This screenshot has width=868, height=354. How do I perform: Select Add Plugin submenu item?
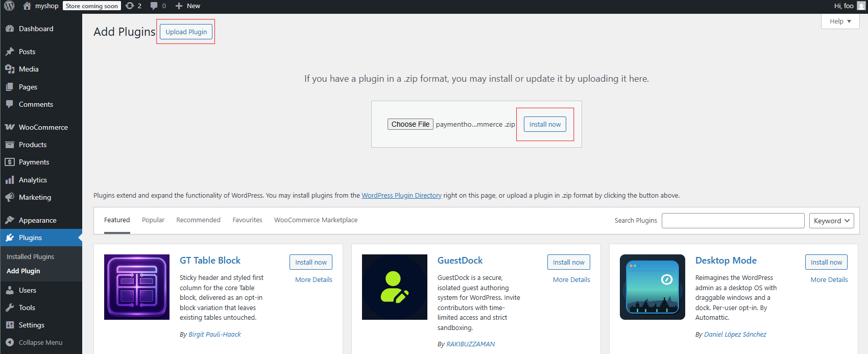23,271
